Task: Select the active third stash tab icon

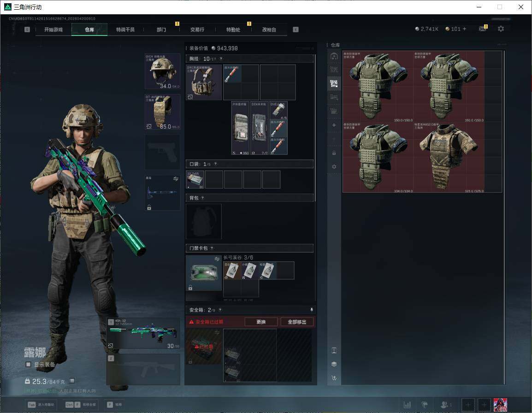Action: (x=334, y=83)
